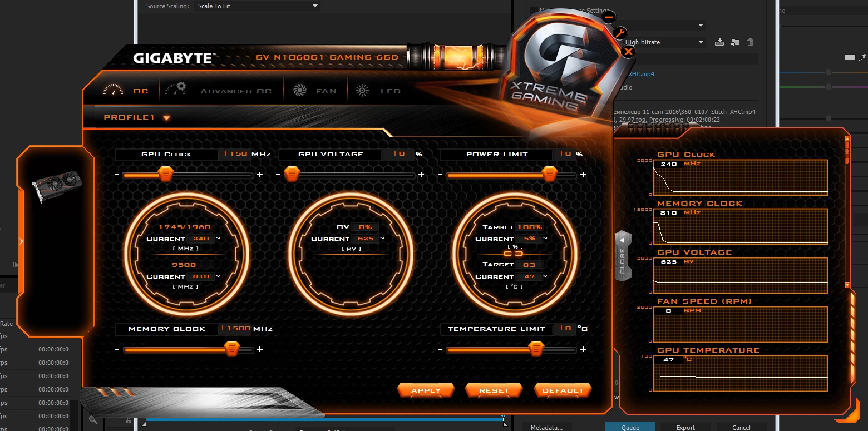Lower Temperature Limit with its minus icon

coord(440,350)
